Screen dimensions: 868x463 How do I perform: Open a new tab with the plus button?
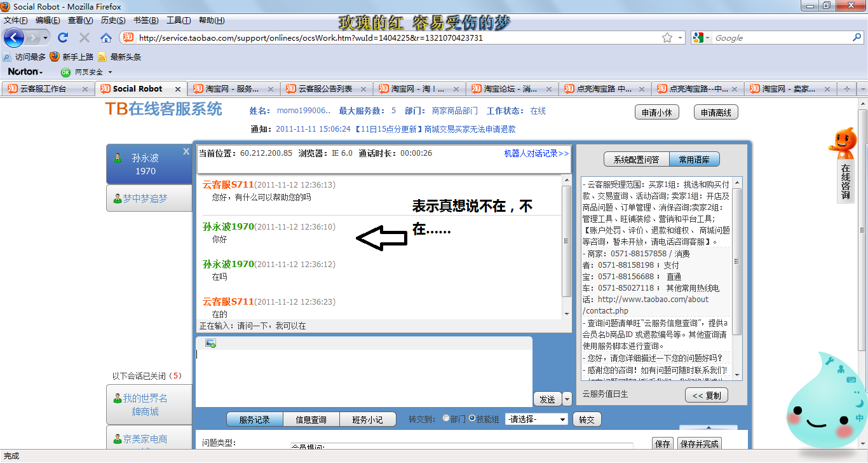tap(846, 89)
